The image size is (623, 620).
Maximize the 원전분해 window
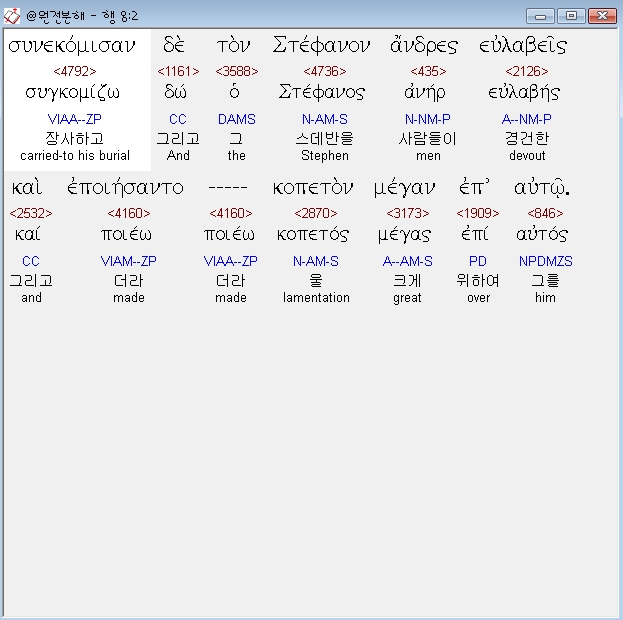tap(571, 16)
